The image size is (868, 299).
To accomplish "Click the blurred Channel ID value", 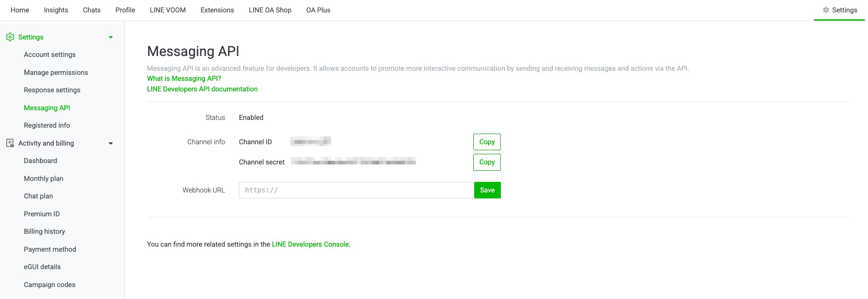I will point(311,141).
